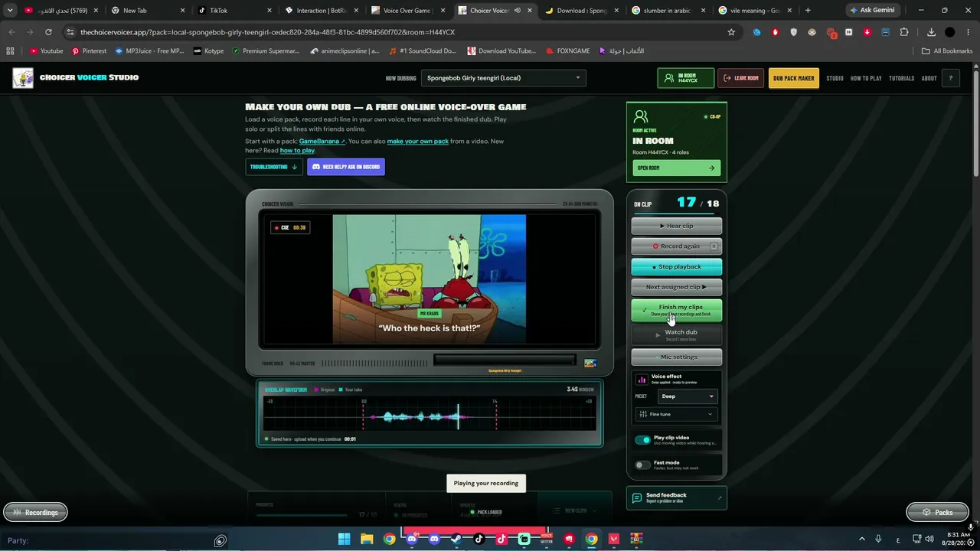Viewport: 980px width, 551px height.
Task: Open WinRAR from the taskbar
Action: 636,539
